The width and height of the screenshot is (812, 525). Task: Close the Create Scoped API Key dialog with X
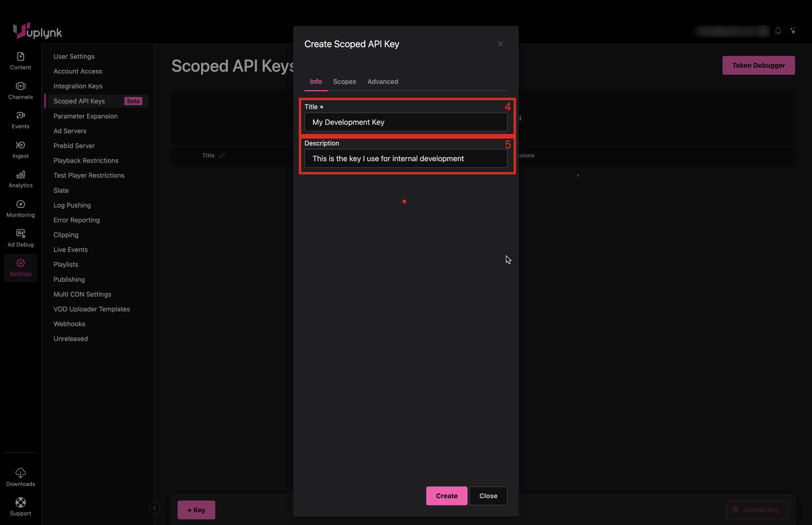(x=500, y=44)
